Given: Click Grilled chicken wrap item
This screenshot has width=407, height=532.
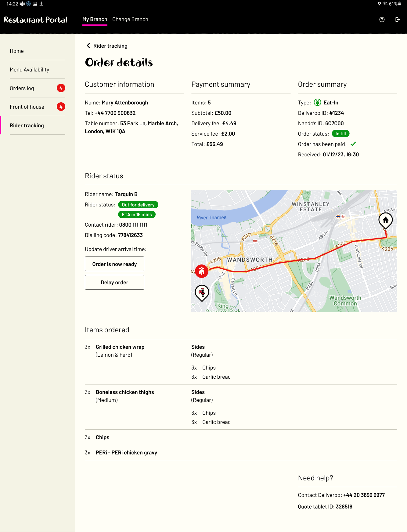Looking at the screenshot, I should click(120, 347).
